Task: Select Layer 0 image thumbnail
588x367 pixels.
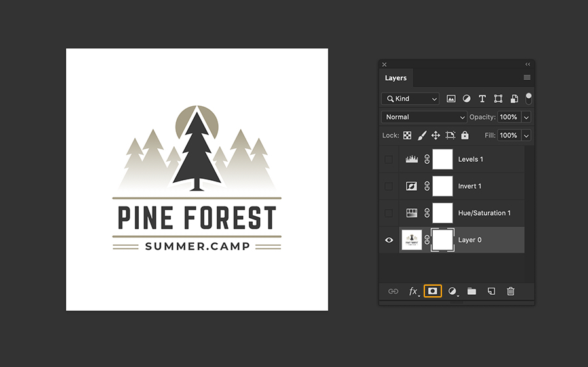Action: pos(412,240)
